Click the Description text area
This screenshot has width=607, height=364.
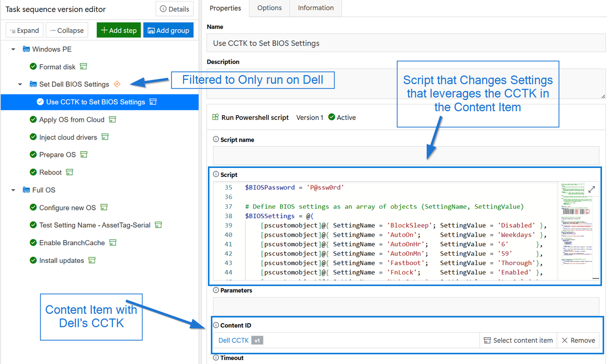tap(406, 84)
